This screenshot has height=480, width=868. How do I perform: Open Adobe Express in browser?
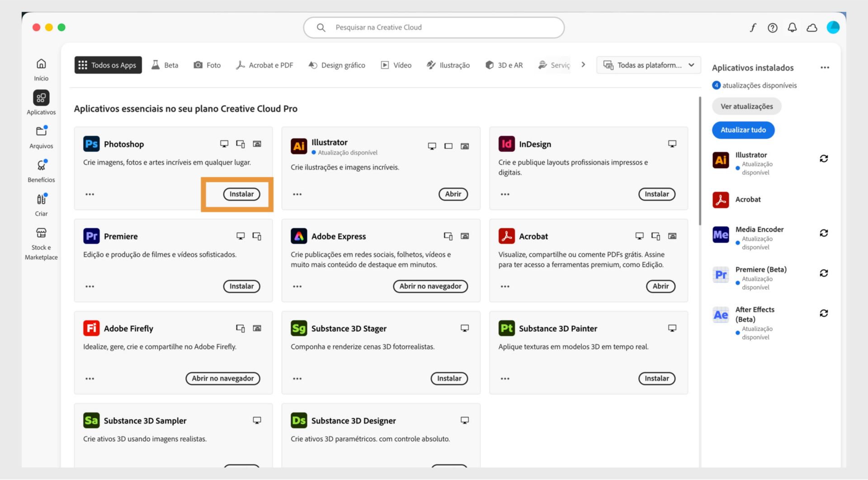(x=430, y=287)
